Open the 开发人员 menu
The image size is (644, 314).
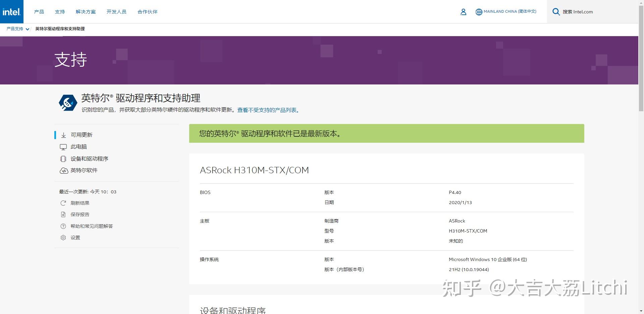116,12
